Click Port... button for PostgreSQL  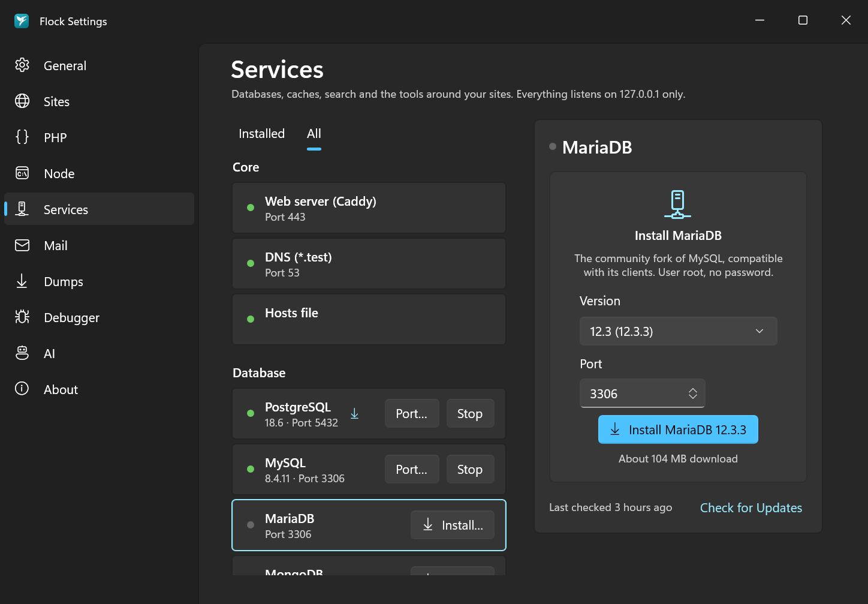412,413
